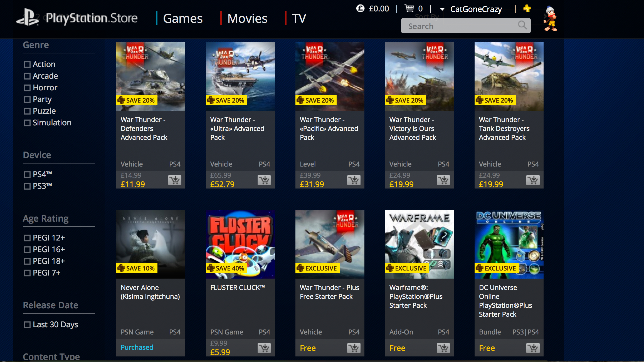Click SAVE 10% badge on Never Alone
The image size is (644, 362).
click(137, 268)
